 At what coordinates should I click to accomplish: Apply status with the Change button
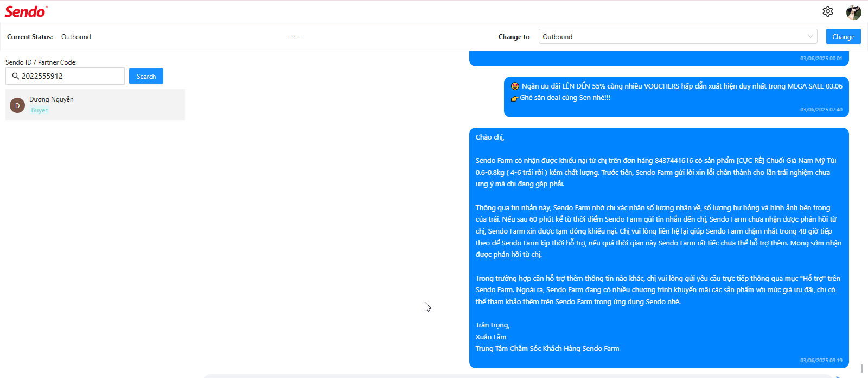(x=843, y=36)
